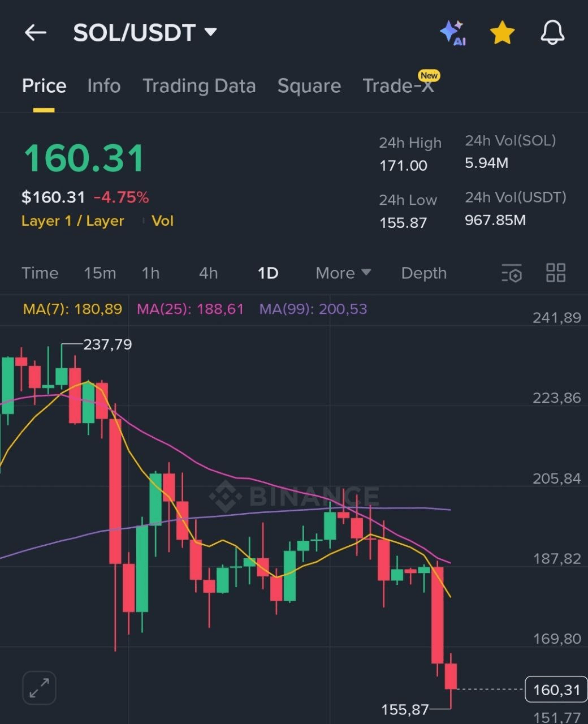Image resolution: width=588 pixels, height=724 pixels.
Task: Toggle the favorite star for SOL/USDT
Action: coord(502,33)
